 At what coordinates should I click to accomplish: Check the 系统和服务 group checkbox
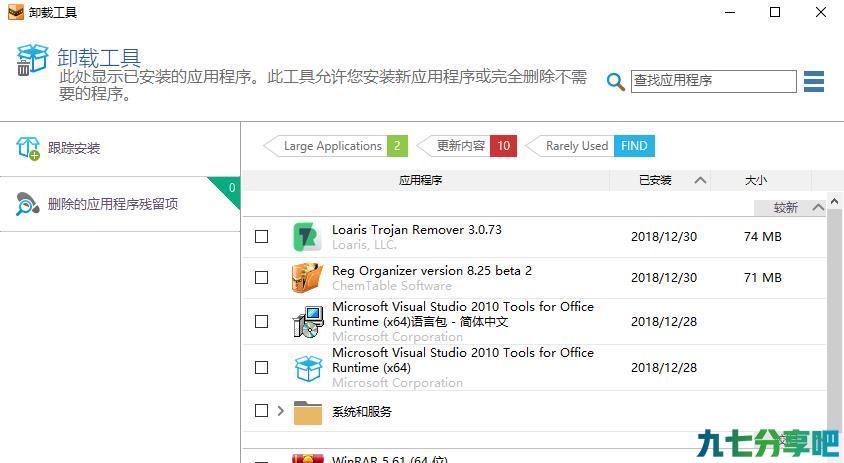point(262,410)
